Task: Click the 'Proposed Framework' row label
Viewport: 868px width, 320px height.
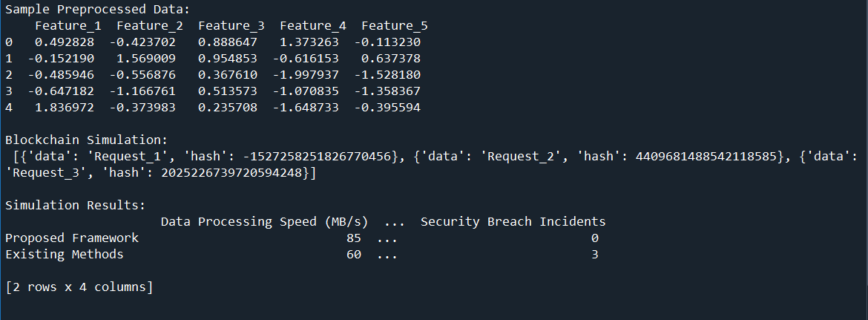Action: (x=72, y=238)
